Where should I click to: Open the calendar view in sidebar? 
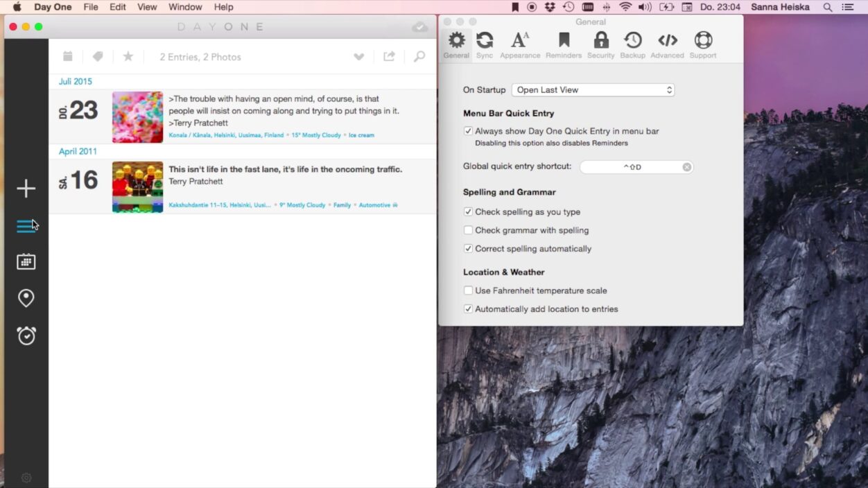click(x=26, y=261)
